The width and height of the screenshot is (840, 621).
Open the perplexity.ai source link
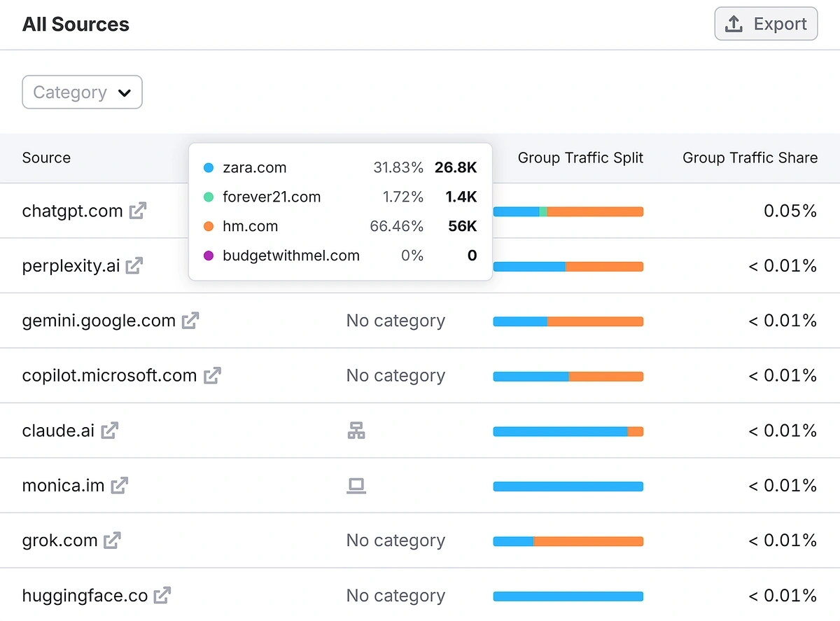(x=71, y=266)
